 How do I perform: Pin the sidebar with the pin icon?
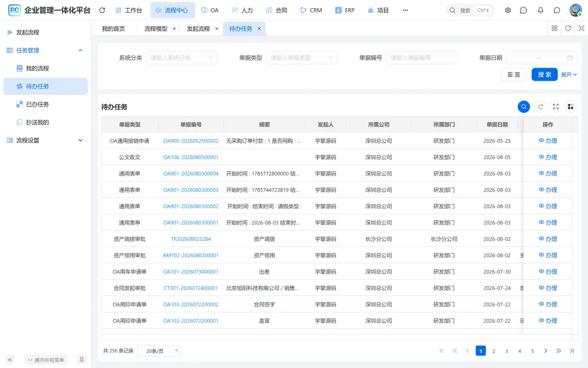pyautogui.click(x=81, y=360)
